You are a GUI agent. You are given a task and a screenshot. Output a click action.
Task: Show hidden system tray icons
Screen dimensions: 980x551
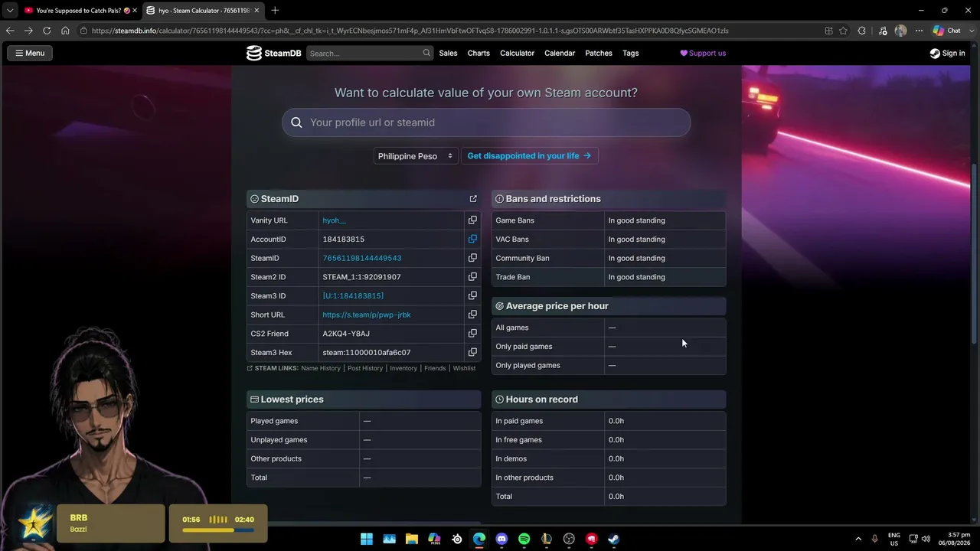point(858,539)
